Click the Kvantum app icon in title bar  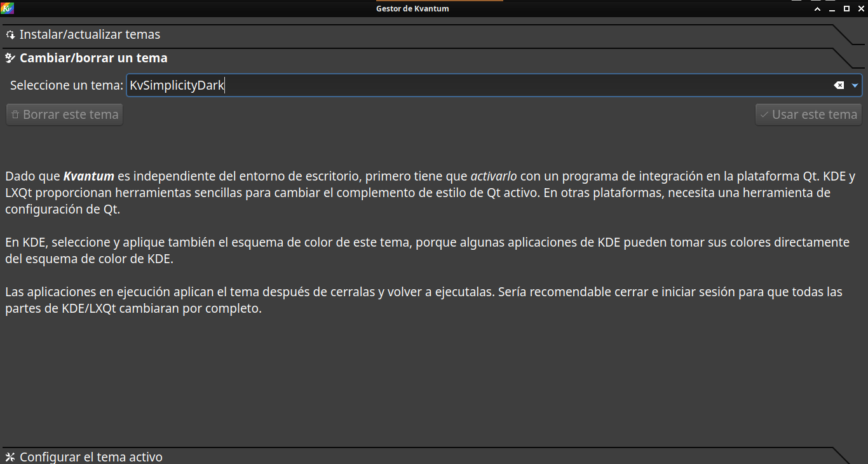(x=8, y=8)
